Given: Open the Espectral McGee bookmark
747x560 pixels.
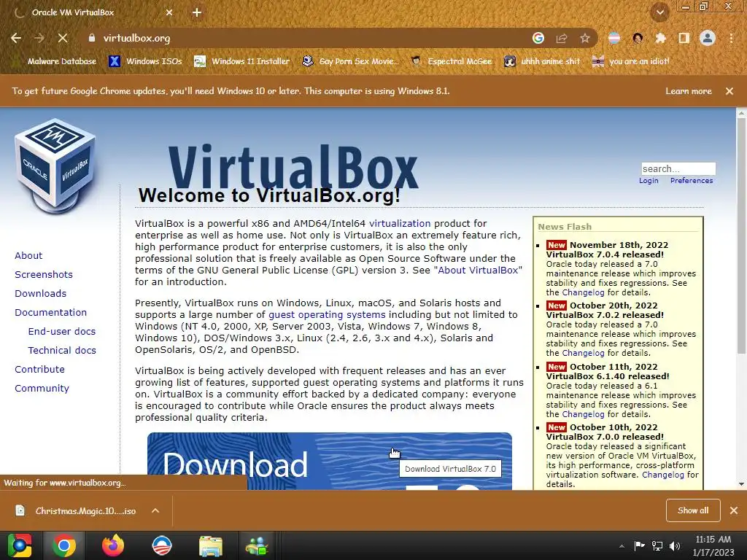Looking at the screenshot, I should click(452, 61).
